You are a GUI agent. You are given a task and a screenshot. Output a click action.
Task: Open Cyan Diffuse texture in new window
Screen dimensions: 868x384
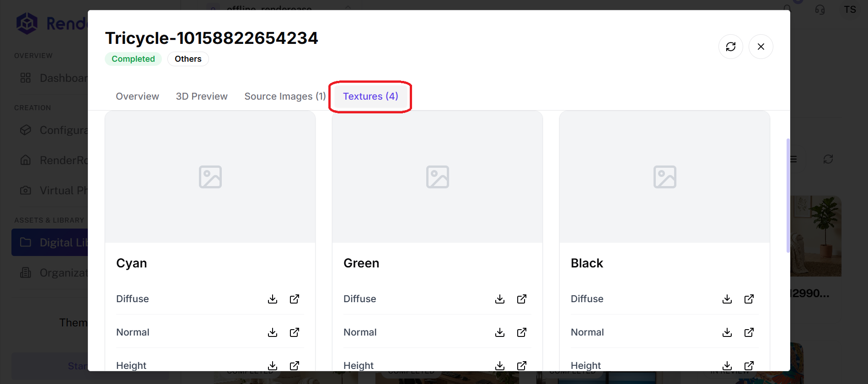[x=295, y=299]
